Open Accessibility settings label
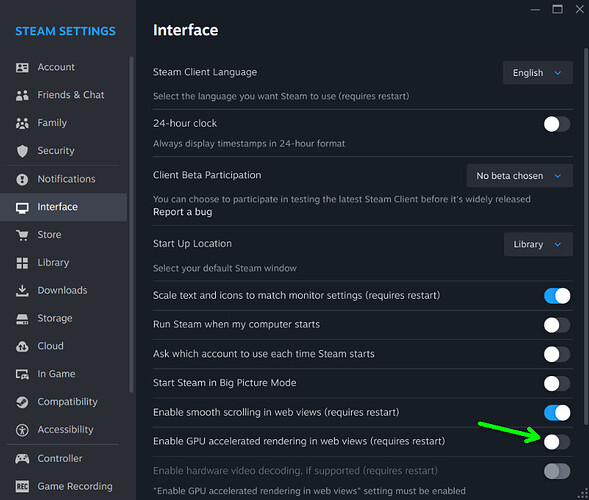 65,429
